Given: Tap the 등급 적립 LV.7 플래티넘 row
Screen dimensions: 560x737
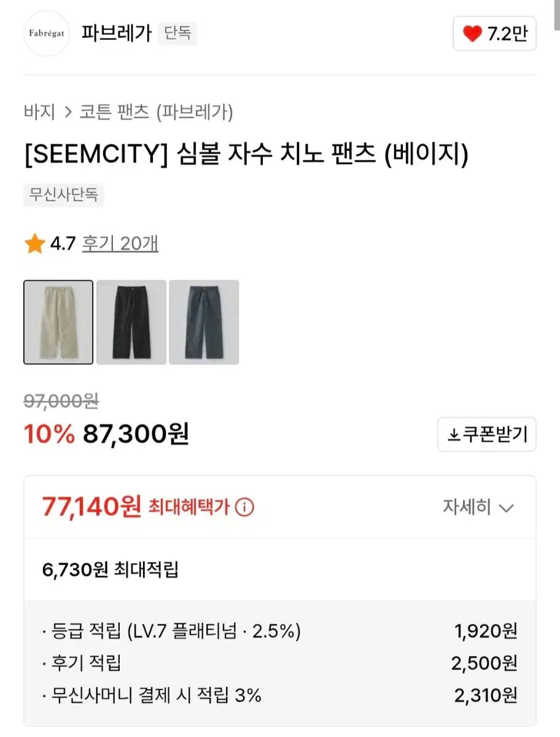Looking at the screenshot, I should (x=172, y=630).
